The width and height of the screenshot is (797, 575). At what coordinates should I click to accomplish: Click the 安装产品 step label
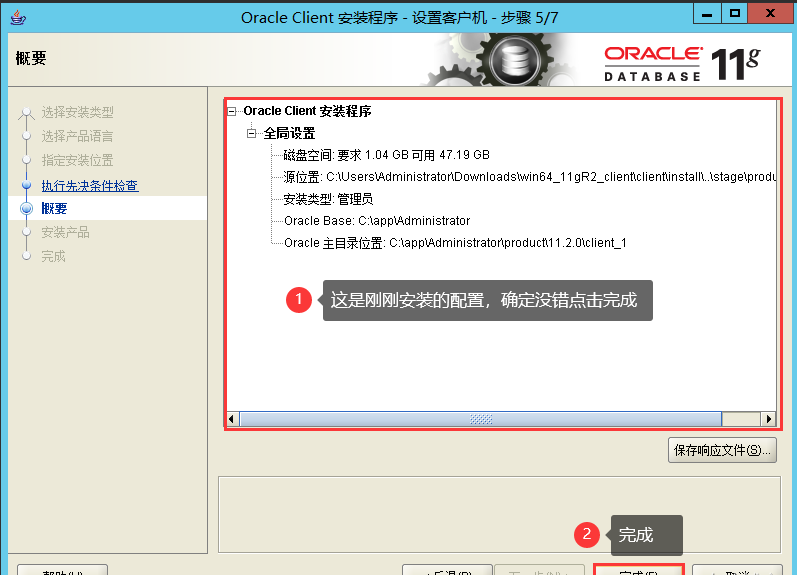[x=66, y=232]
